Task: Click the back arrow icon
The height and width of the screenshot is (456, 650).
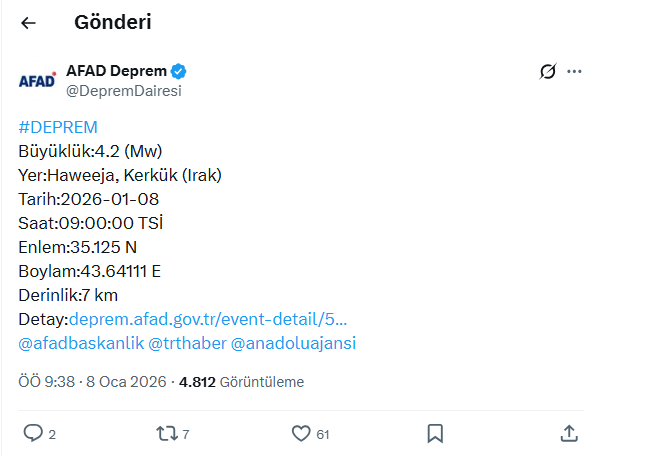Action: pos(28,23)
